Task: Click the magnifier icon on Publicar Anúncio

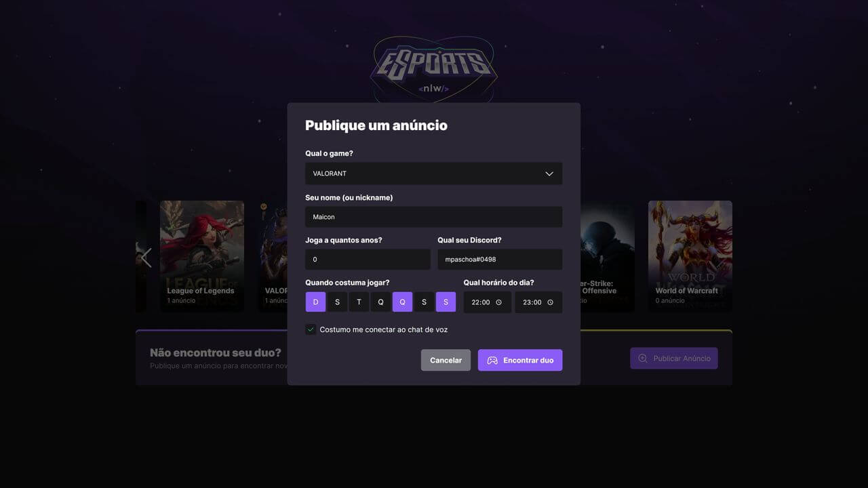Action: (643, 359)
